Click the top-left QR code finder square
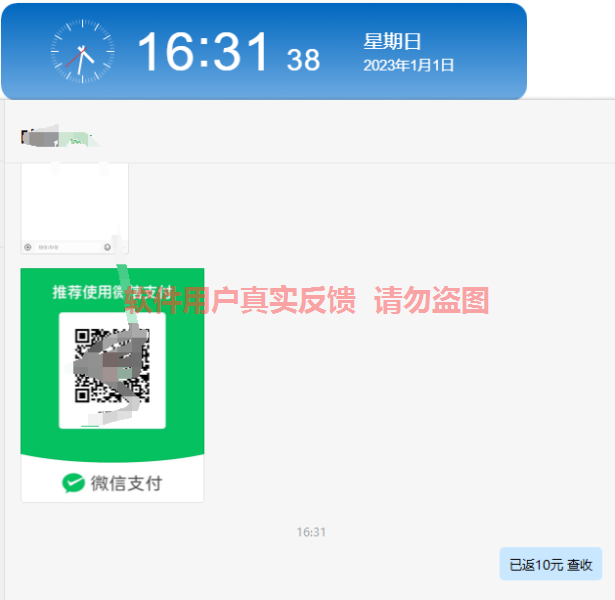The height and width of the screenshot is (600, 615). (x=82, y=336)
